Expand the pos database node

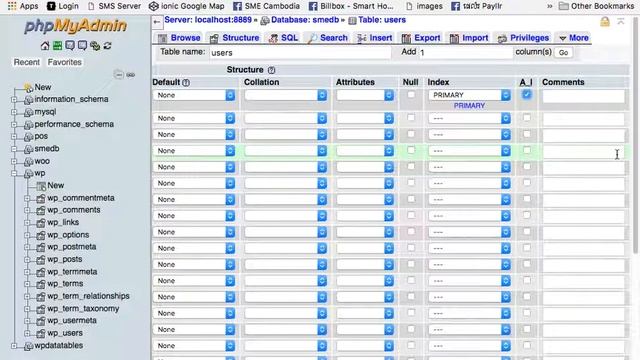pos(14,137)
